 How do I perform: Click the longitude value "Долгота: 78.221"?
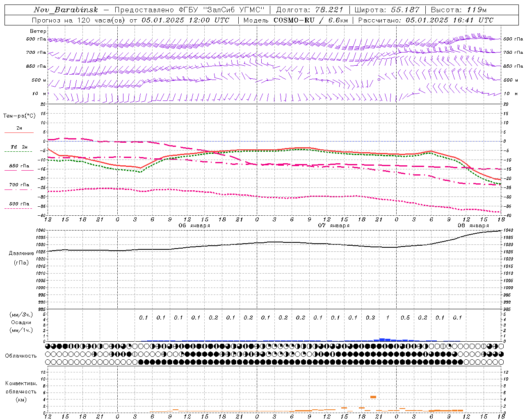310,10
